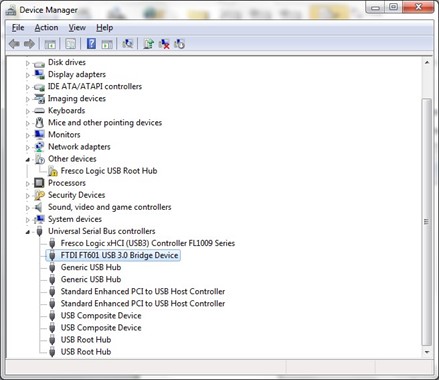Viewport: 439px width, 380px height.
Task: Click the Network adapters category icon
Action: pos(39,147)
